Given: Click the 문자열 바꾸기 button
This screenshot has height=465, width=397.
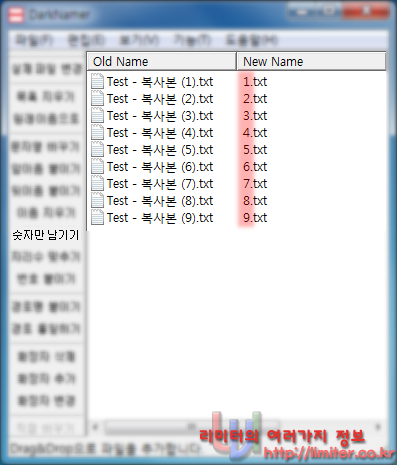Looking at the screenshot, I should (x=46, y=147).
